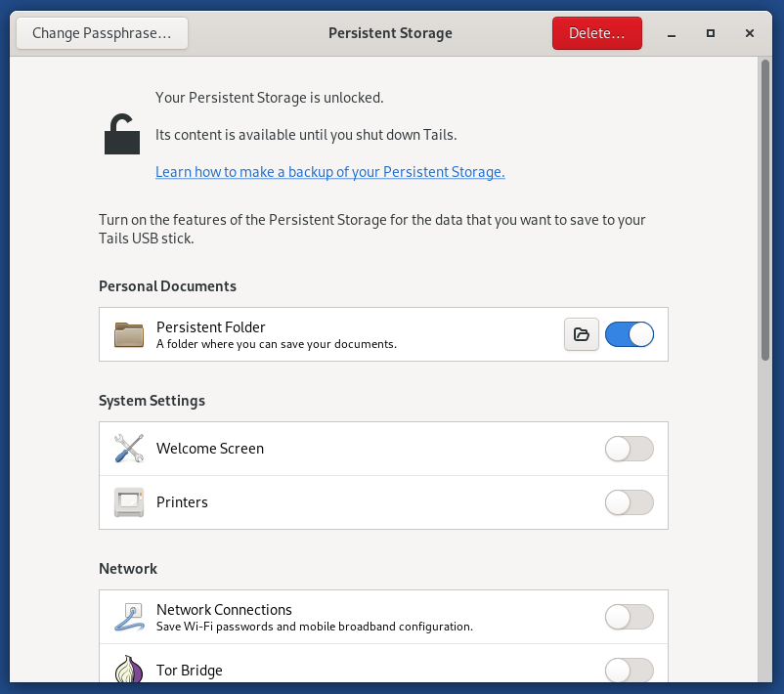Click the vertical scrollbar handle
The height and width of the screenshot is (694, 784).
(x=763, y=205)
